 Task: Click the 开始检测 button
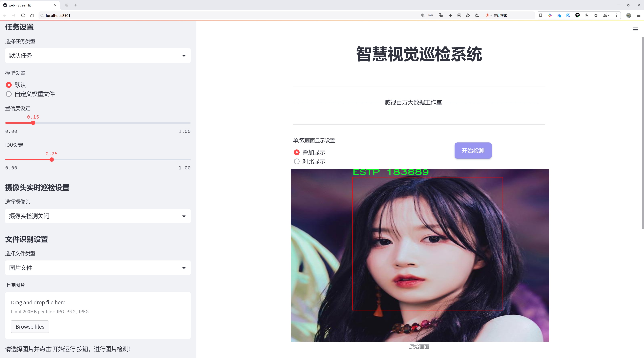click(473, 150)
